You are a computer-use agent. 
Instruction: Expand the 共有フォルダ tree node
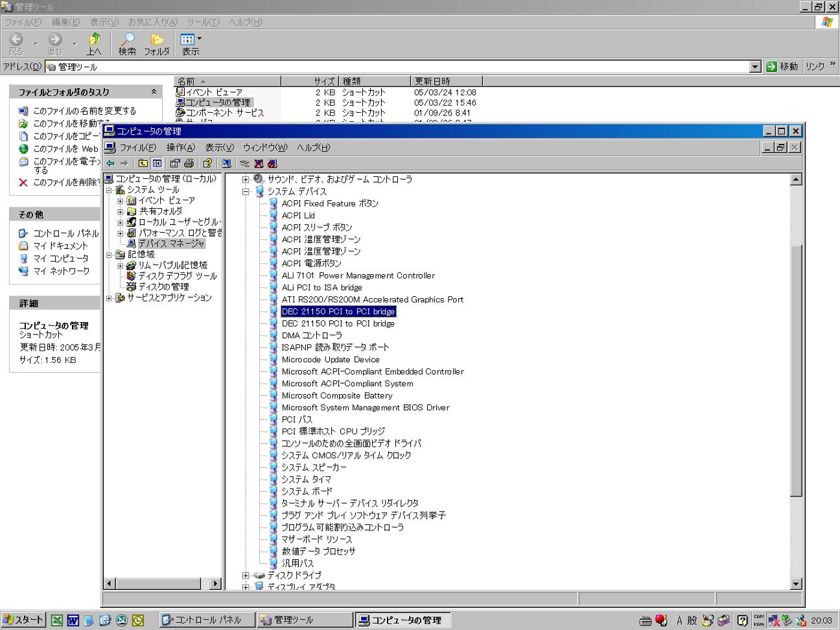(121, 211)
